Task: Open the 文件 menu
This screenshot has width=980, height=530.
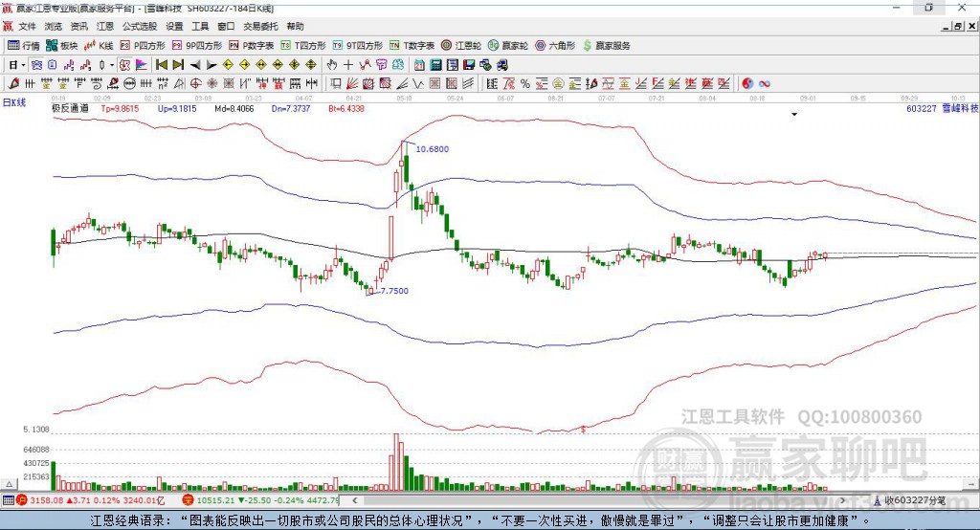Action: coord(28,26)
